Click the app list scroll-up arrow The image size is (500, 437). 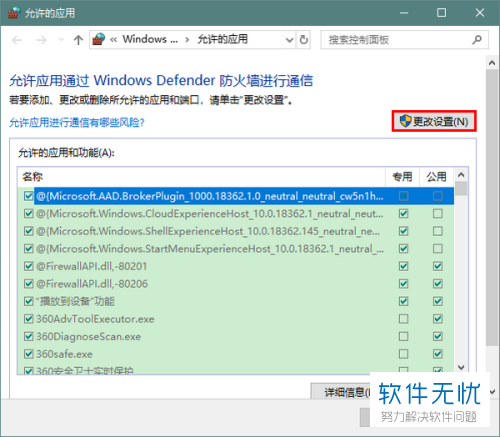(x=461, y=175)
